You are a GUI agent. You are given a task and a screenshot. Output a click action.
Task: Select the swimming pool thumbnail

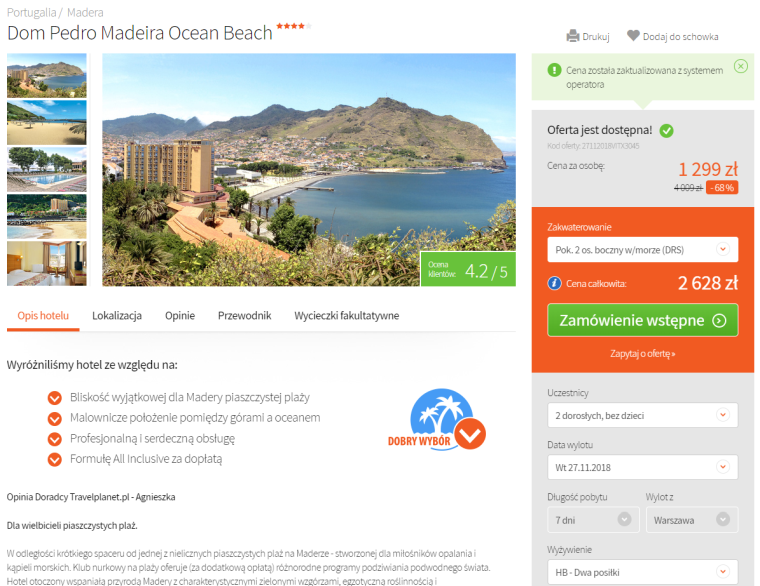[x=47, y=170]
